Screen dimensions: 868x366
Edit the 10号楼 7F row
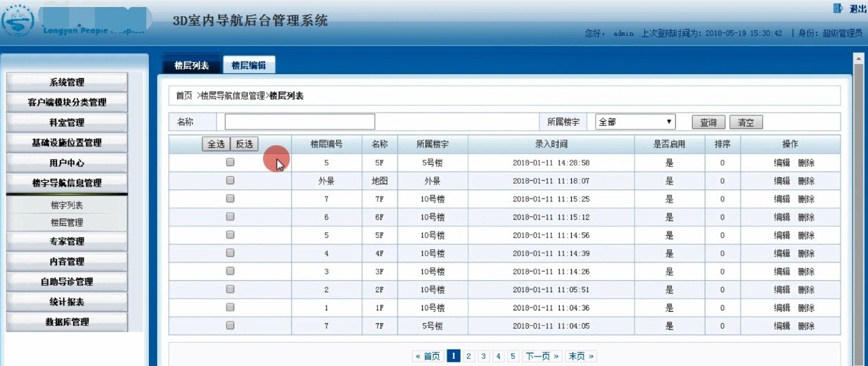781,199
